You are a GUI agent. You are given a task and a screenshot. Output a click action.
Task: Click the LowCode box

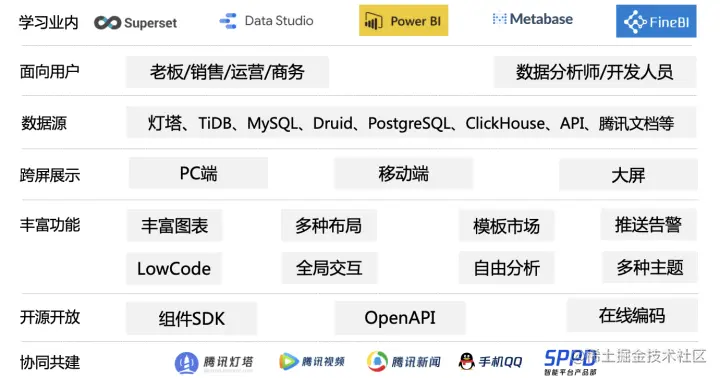point(174,269)
